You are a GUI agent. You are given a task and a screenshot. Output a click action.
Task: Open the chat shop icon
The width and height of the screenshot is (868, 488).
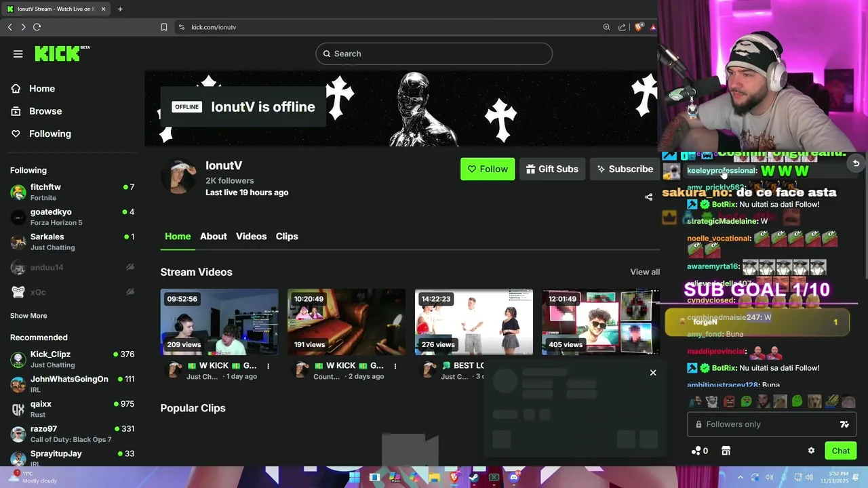726,451
